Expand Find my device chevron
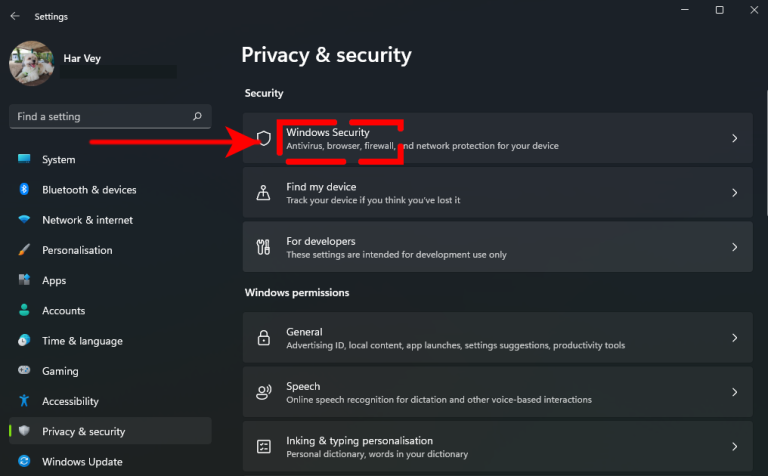768x476 pixels. 734,192
